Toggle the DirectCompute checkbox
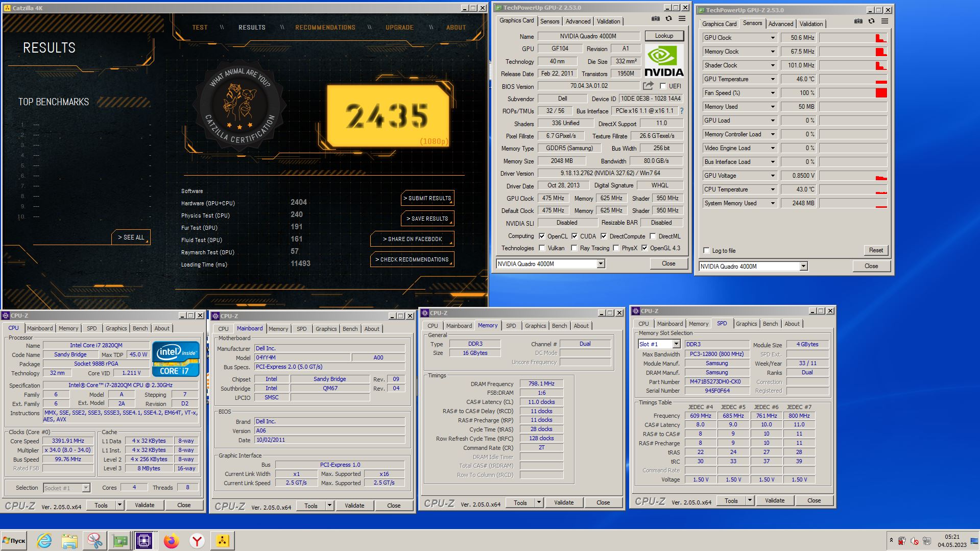The image size is (980, 551). (x=604, y=236)
